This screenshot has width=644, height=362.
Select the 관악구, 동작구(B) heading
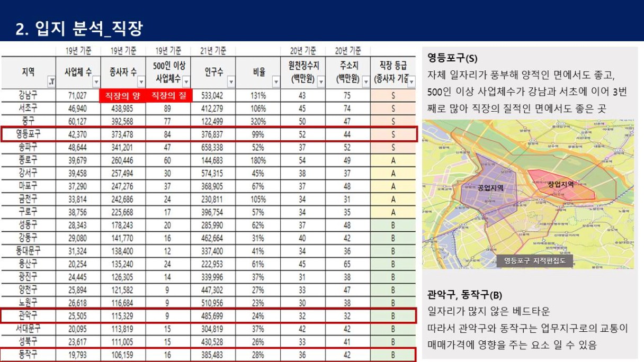[464, 295]
